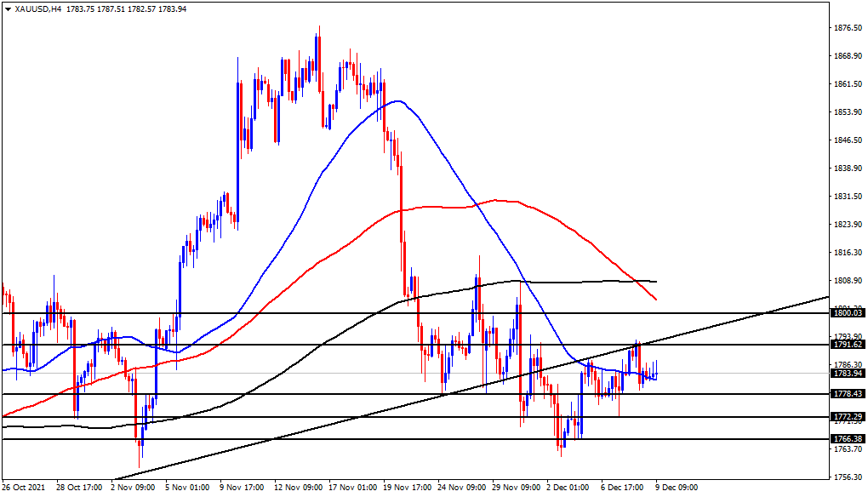Click the 1846.50 price scale value
Screen dimensions: 868x497
coord(848,140)
